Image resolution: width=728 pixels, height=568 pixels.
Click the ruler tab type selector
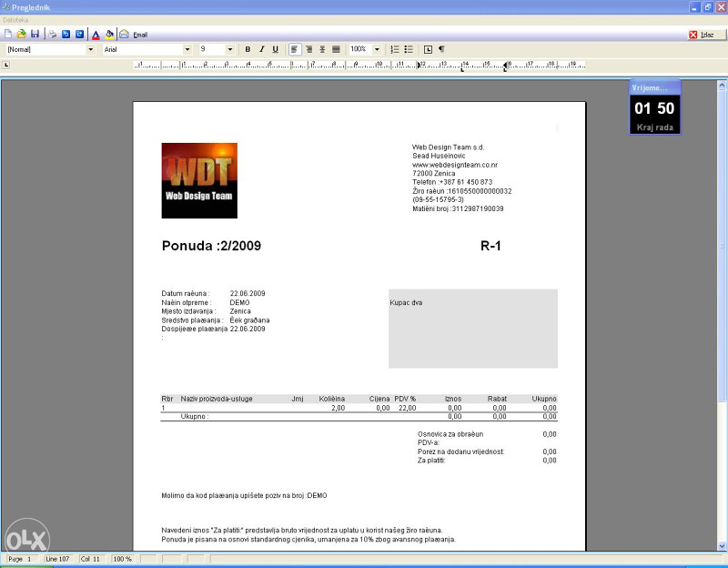click(x=6, y=65)
